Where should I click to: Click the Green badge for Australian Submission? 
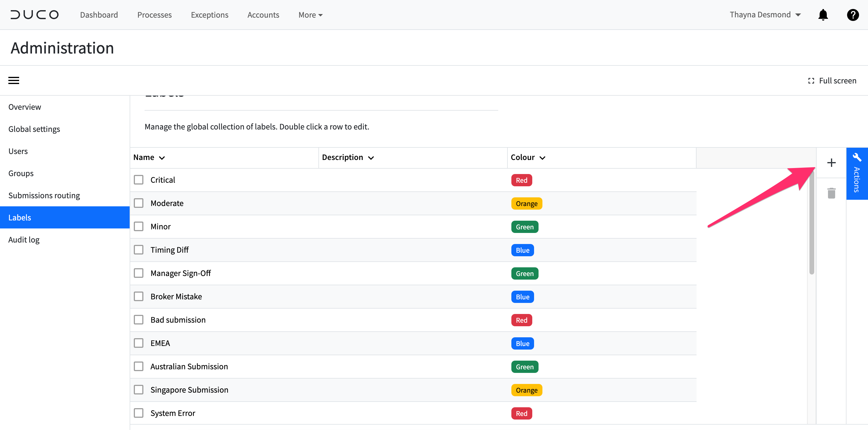pyautogui.click(x=525, y=367)
